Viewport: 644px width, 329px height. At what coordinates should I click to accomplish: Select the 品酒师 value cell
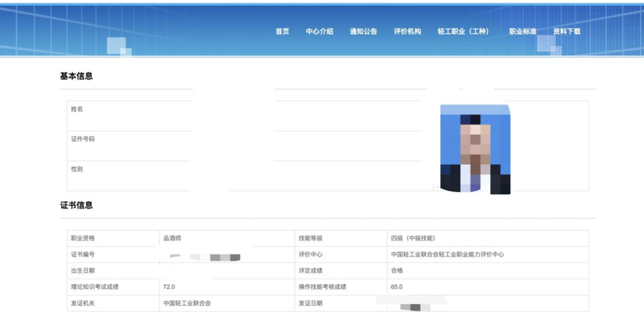tap(227, 238)
